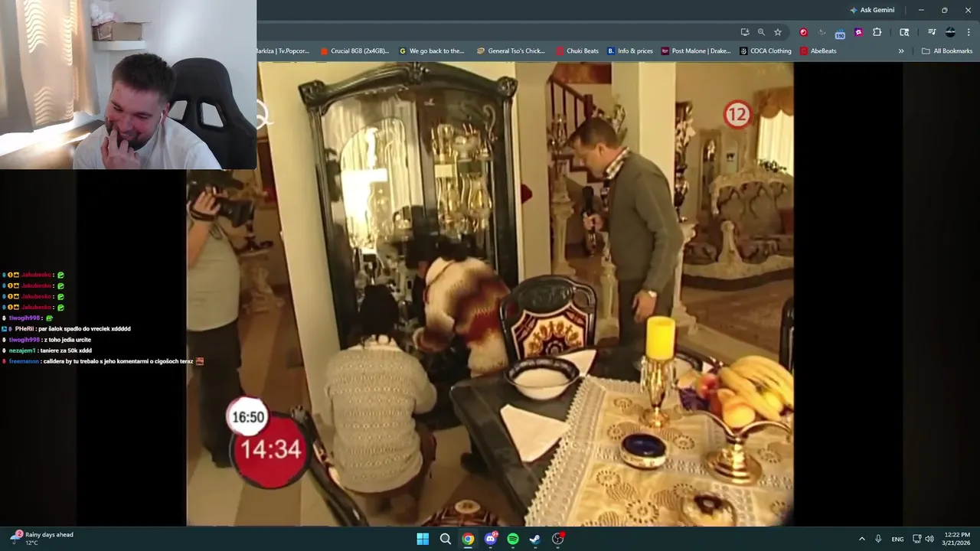
Task: Open the Info & prices bookmark
Action: pyautogui.click(x=630, y=51)
